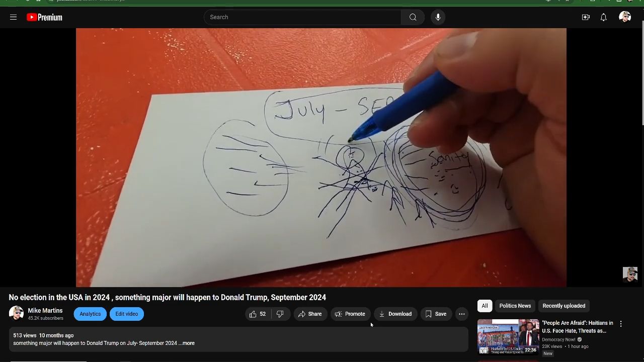The width and height of the screenshot is (644, 362).
Task: Save video to a playlist
Action: coord(436,314)
